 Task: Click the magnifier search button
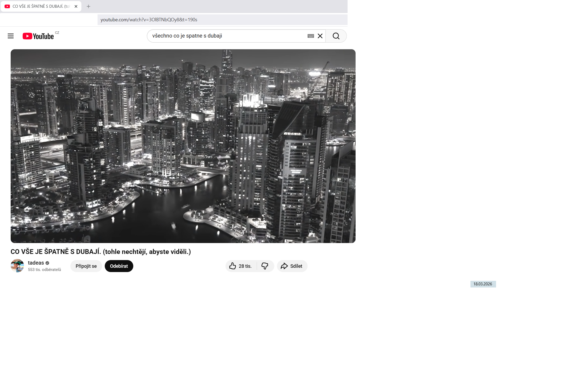pyautogui.click(x=336, y=36)
